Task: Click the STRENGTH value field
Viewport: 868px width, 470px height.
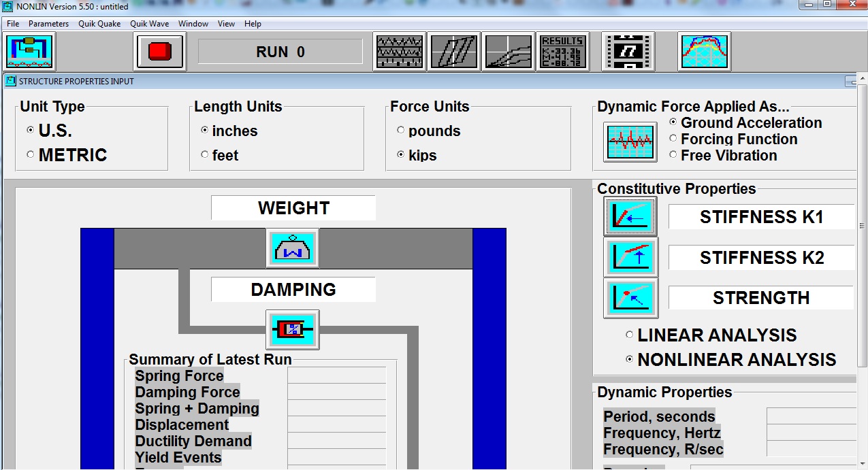Action: pos(761,298)
